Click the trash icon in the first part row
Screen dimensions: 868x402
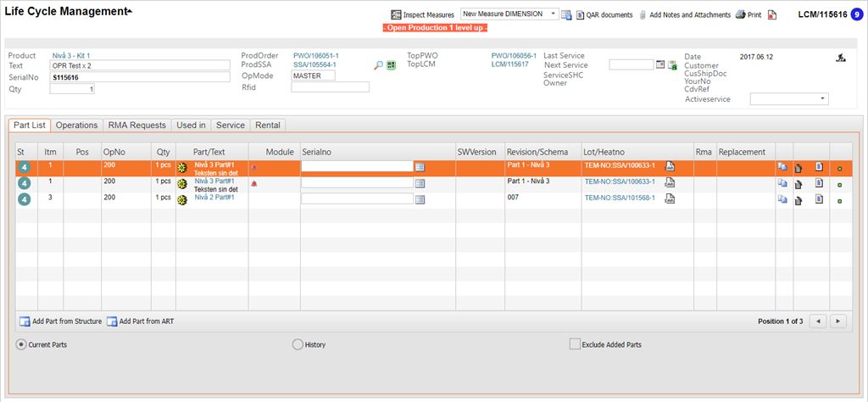pos(798,167)
